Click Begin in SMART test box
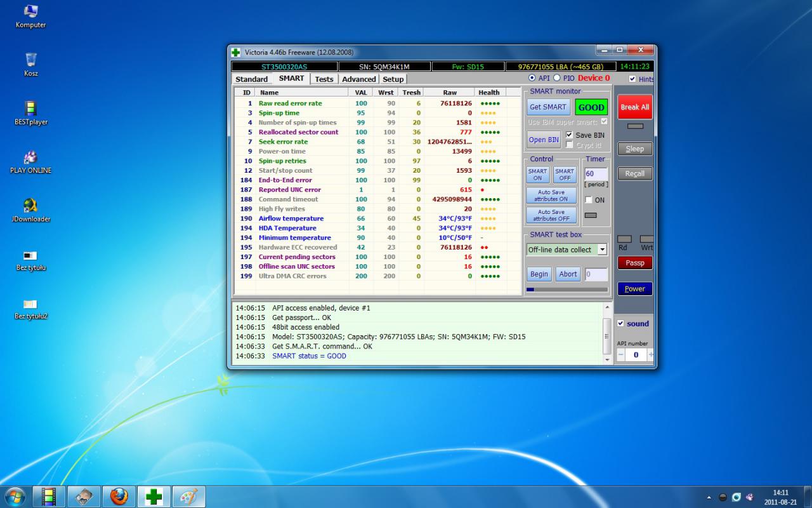The height and width of the screenshot is (508, 812). pyautogui.click(x=539, y=274)
